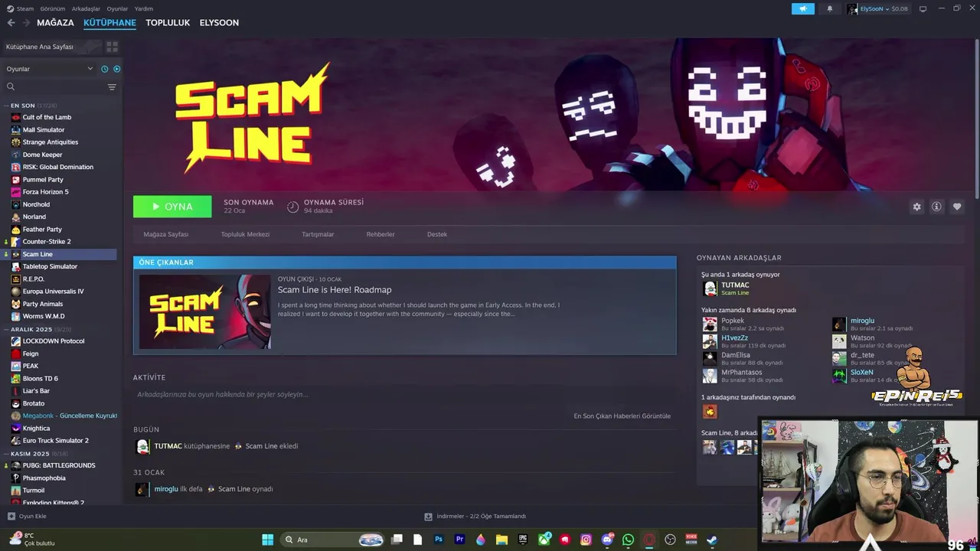The height and width of the screenshot is (551, 980).
Task: Open TUTMAC's avatar in friends playing
Action: (710, 289)
